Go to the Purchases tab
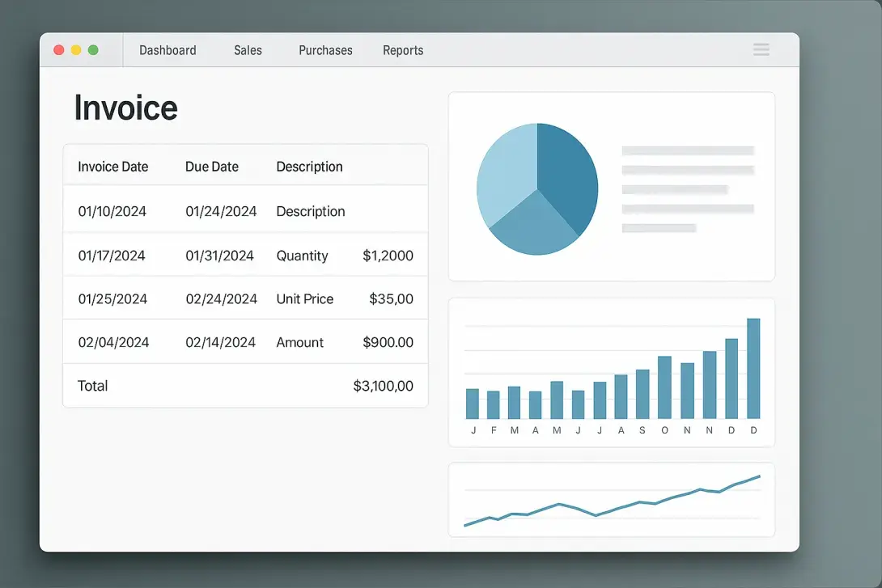Viewport: 882px width, 588px height. tap(325, 50)
